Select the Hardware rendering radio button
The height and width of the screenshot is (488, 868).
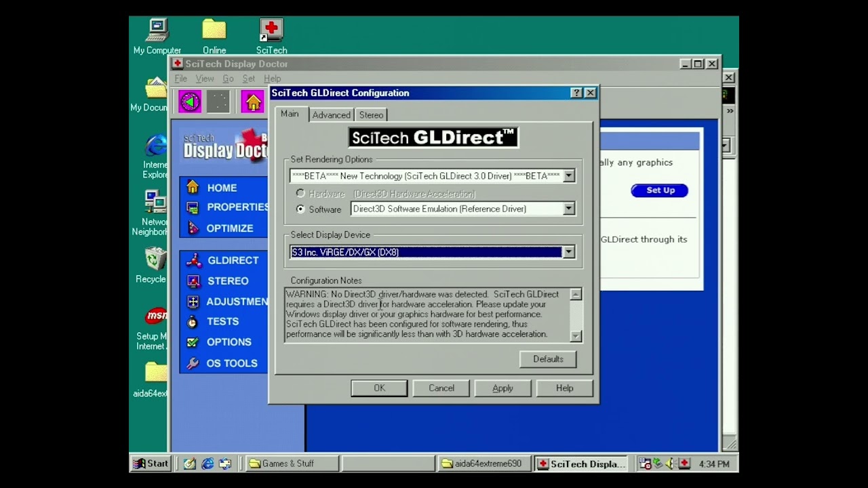(x=300, y=194)
